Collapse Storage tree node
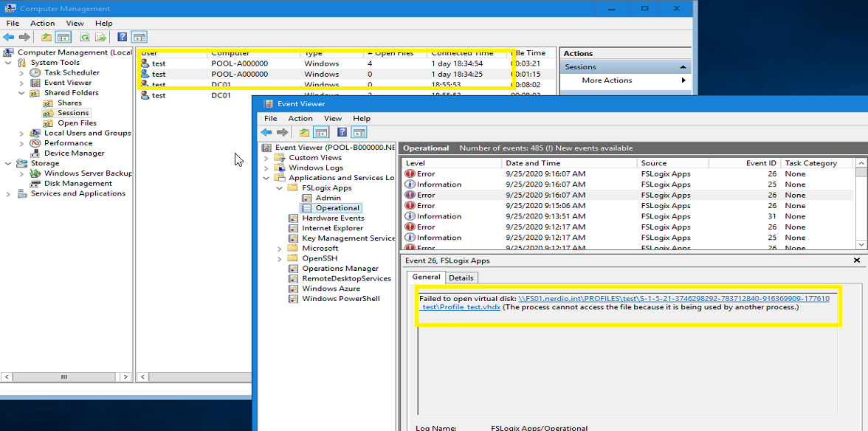Image resolution: width=868 pixels, height=431 pixels. (x=8, y=163)
